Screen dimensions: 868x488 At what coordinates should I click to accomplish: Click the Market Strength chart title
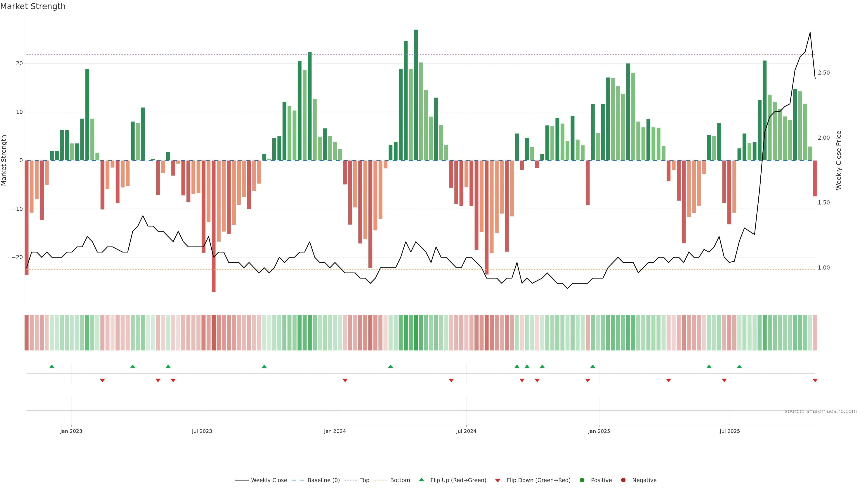click(33, 6)
